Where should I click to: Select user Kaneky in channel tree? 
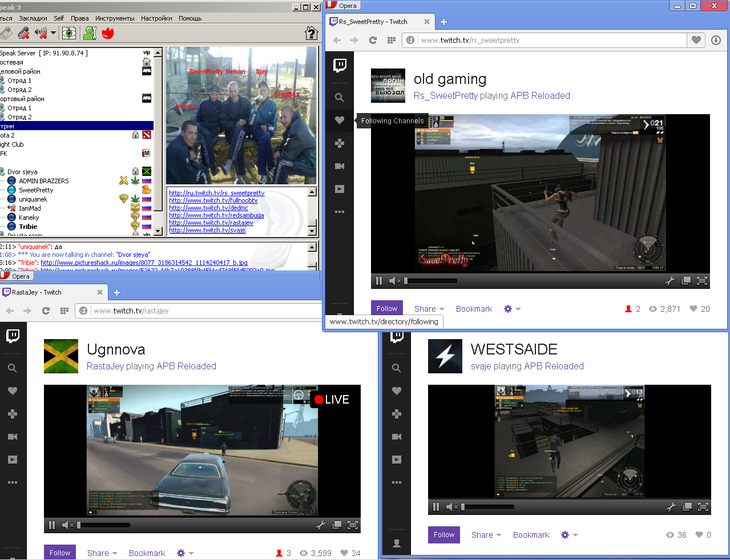(x=29, y=217)
